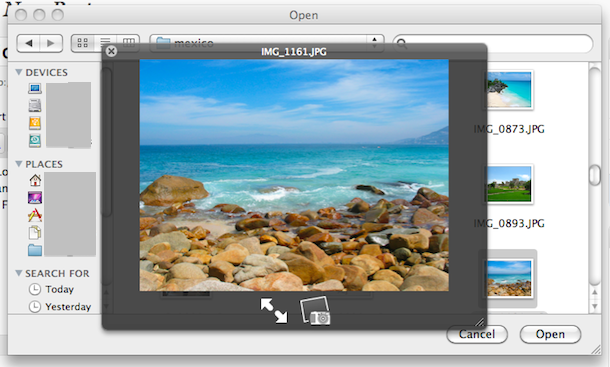Click the scroll up arrow in file list

[x=595, y=293]
